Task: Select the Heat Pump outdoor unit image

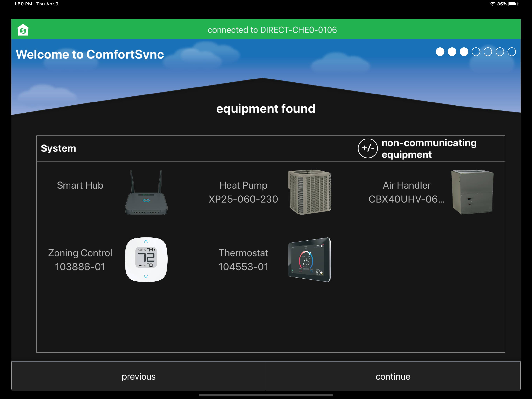Action: (x=309, y=192)
